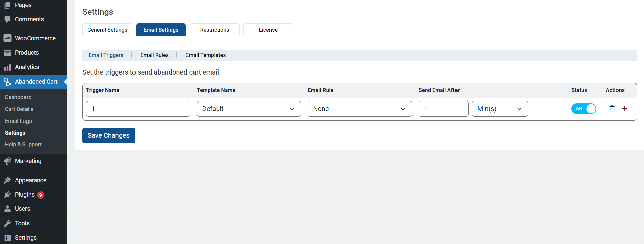644x244 pixels.
Task: Open the License tab
Action: [x=268, y=30]
